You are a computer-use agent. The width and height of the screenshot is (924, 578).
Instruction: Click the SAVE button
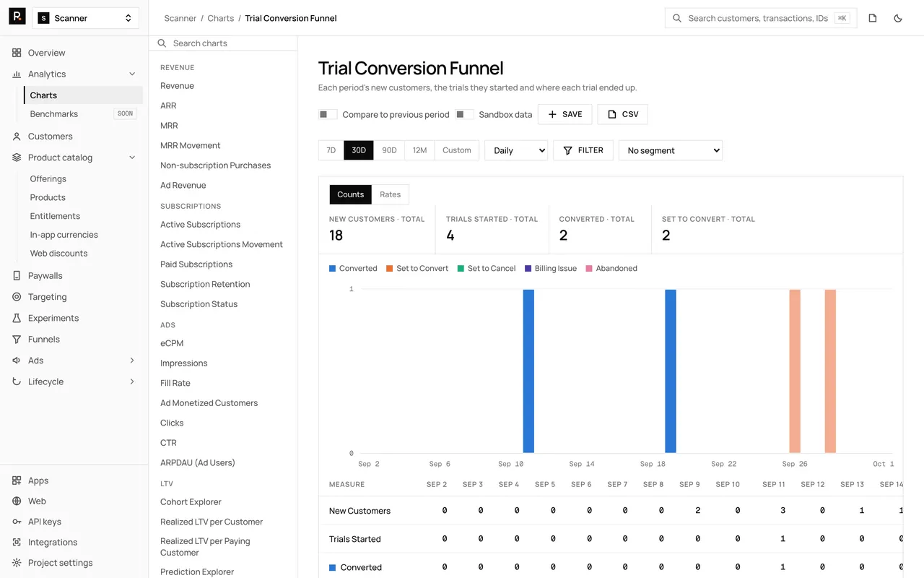coord(565,114)
